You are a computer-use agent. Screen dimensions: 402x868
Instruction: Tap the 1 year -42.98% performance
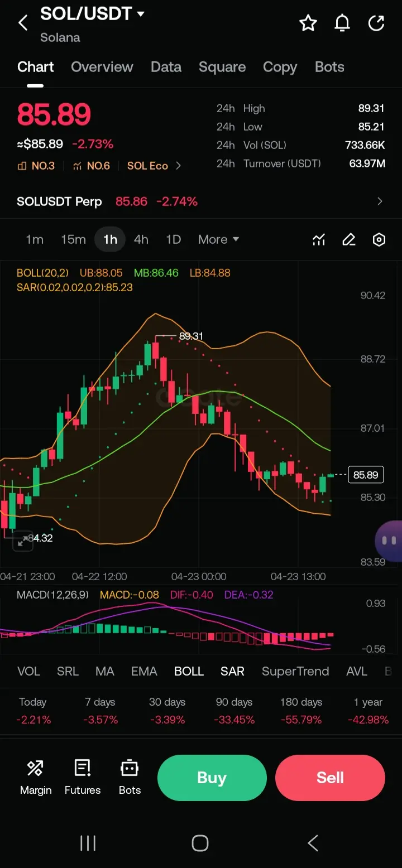(368, 711)
